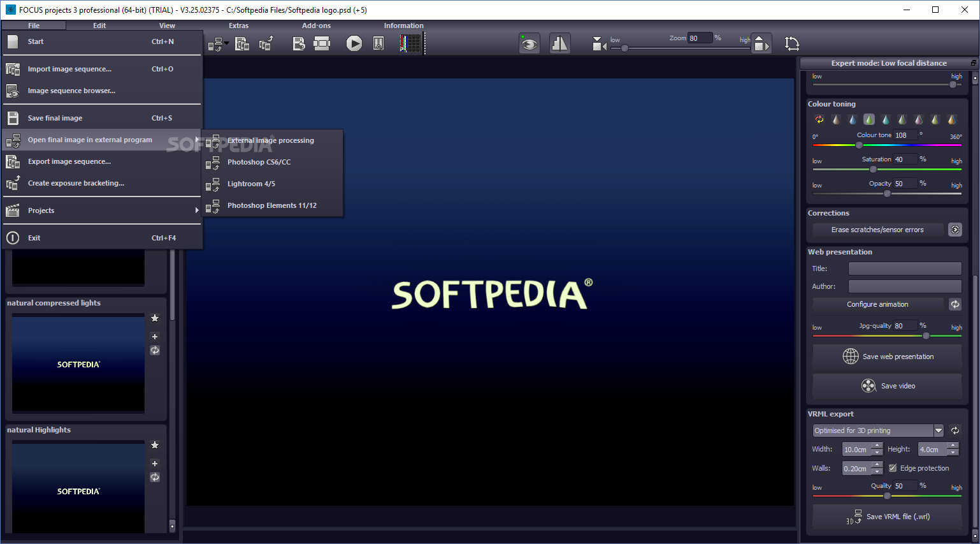Image resolution: width=980 pixels, height=544 pixels.
Task: Select External image processing submenu entry
Action: click(x=273, y=140)
